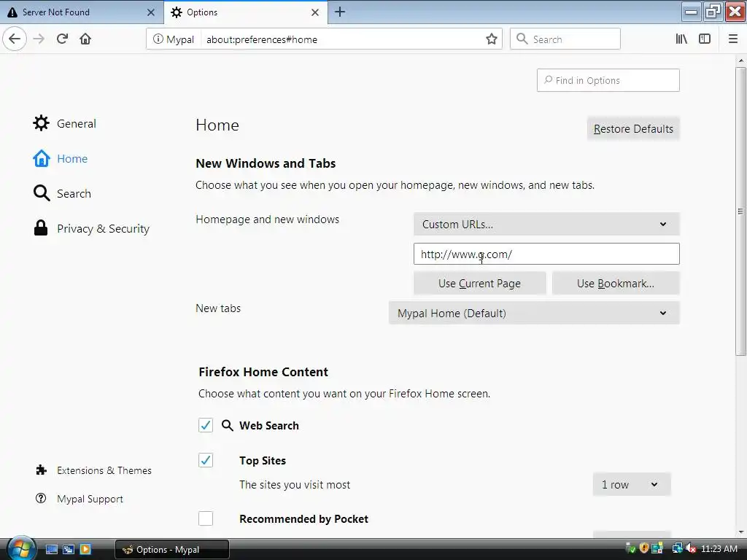Screen dimensions: 747x560
Task: Open the Library icon in toolbar
Action: 681,39
